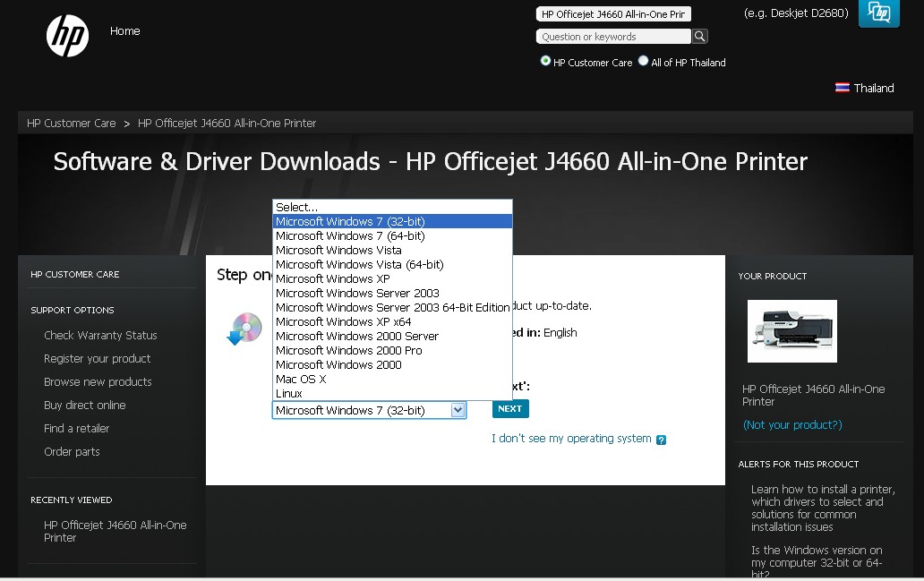Screen dimensions: 924x581
Task: Click the help question mark icon
Action: [x=661, y=440]
